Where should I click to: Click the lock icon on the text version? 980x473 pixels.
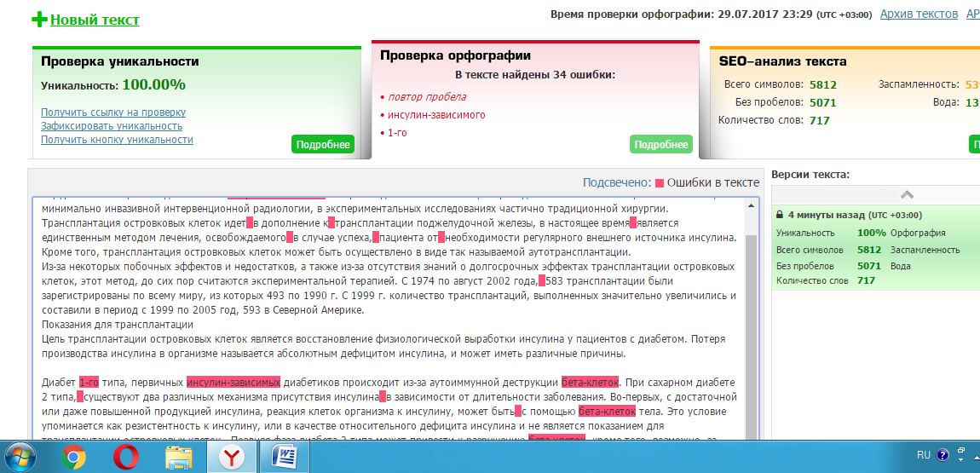point(780,215)
